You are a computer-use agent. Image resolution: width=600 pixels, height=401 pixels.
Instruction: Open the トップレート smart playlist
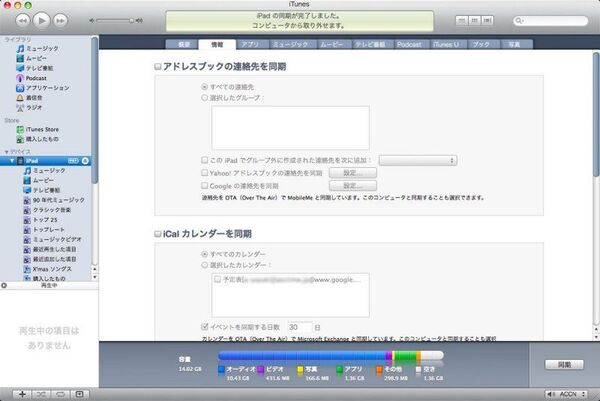pos(44,230)
